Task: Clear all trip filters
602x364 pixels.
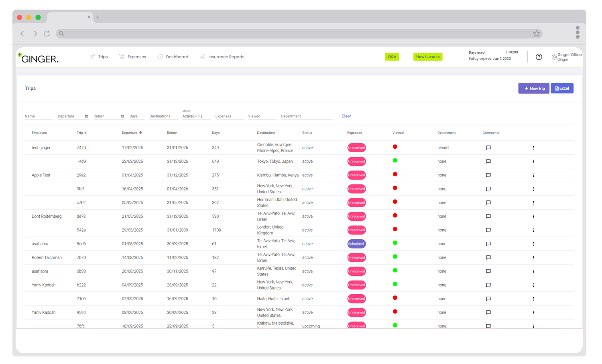Action: point(346,116)
